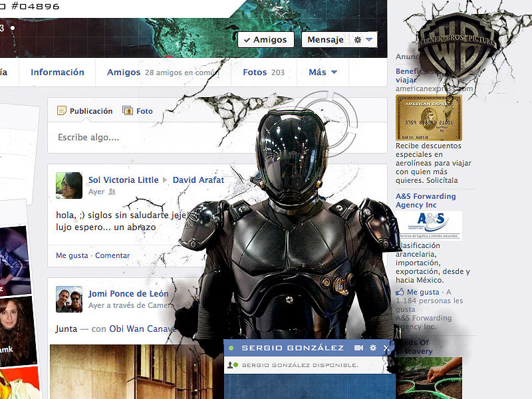Screen dimensions: 532x399
Task: Click the 'Recibe descuentos especiales' ad text
Action: pos(434,163)
